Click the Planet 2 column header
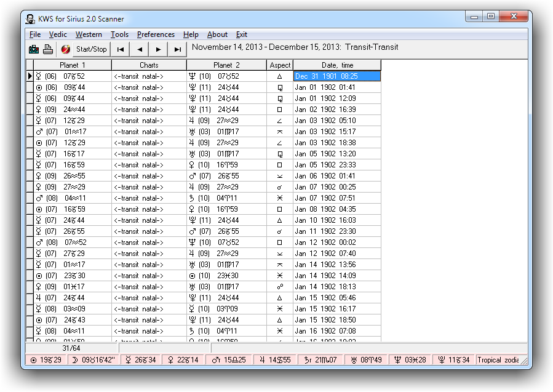This screenshot has height=392, width=553. [x=226, y=65]
